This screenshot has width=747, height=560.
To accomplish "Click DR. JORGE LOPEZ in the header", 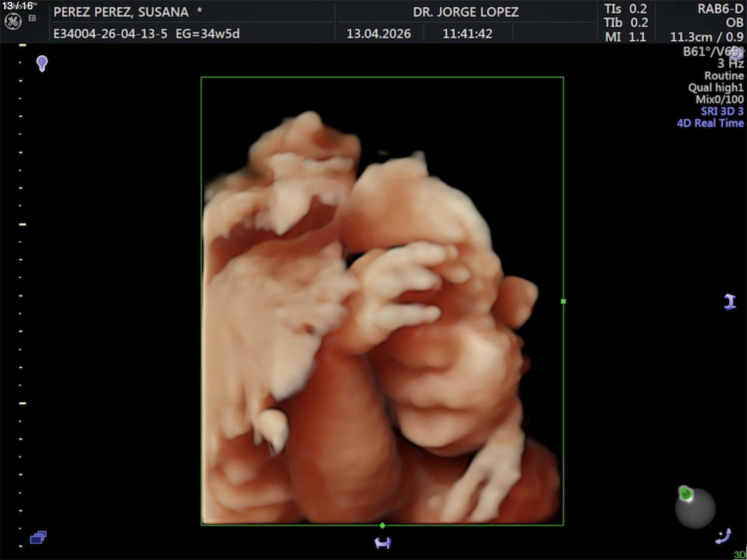I will click(466, 12).
